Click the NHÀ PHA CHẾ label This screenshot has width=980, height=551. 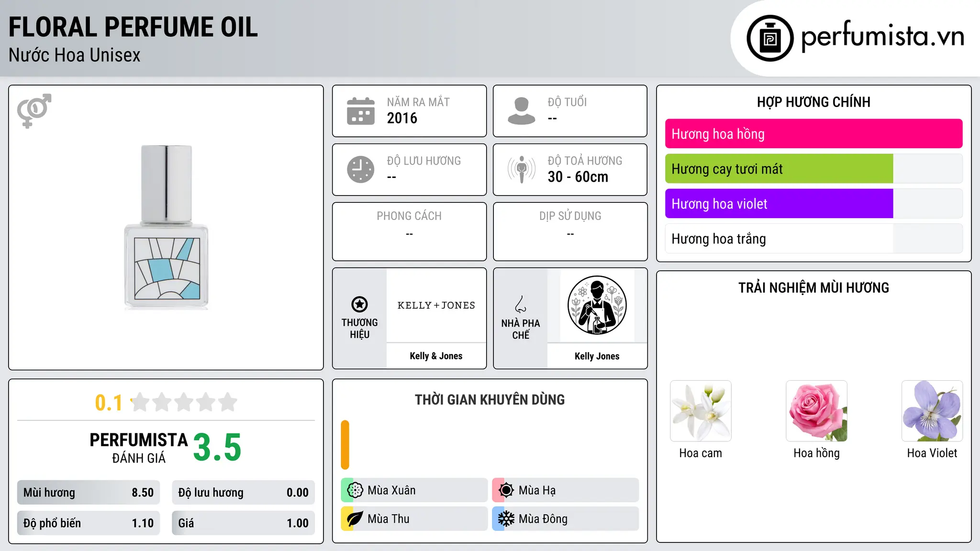coord(521,329)
